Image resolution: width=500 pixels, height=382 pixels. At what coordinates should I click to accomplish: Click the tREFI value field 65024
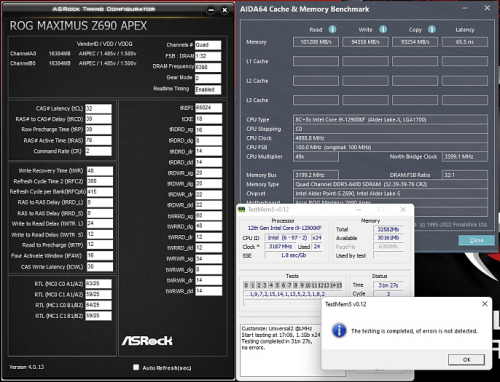(209, 108)
